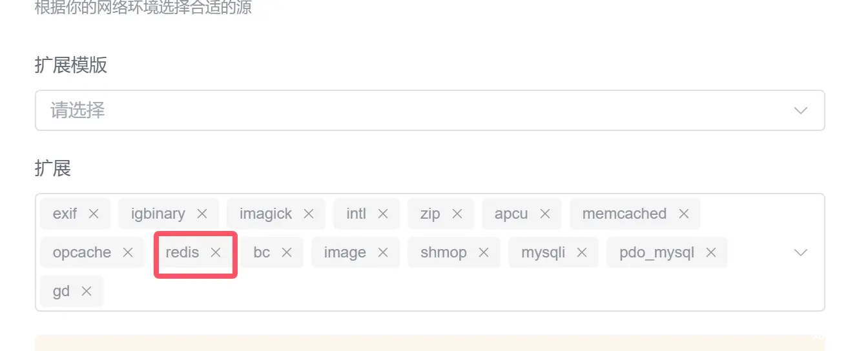Remove the shmop extension tag
The width and height of the screenshot is (868, 351).
tap(484, 252)
